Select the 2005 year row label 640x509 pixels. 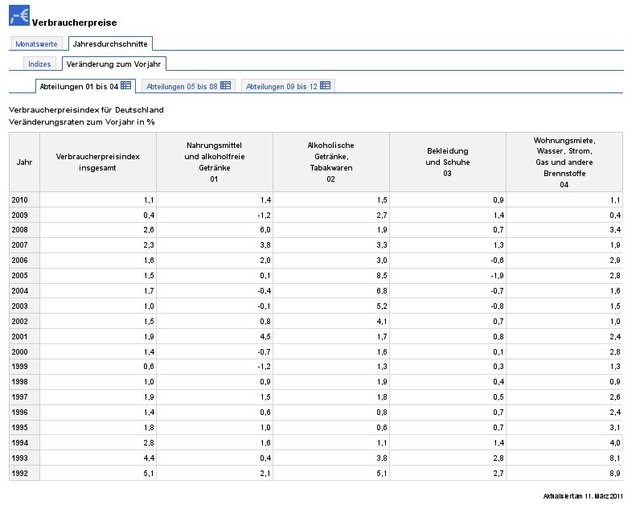pyautogui.click(x=20, y=276)
